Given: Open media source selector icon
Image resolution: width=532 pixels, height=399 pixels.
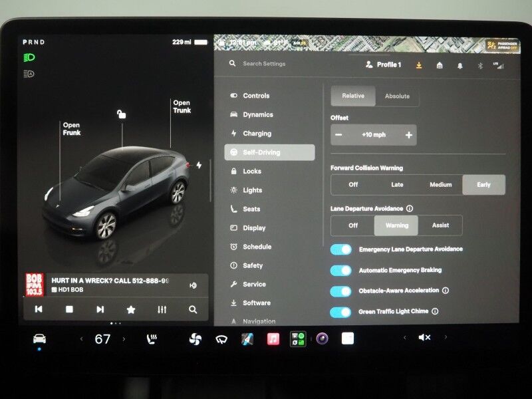Looking at the screenshot, I should pyautogui.click(x=193, y=286).
